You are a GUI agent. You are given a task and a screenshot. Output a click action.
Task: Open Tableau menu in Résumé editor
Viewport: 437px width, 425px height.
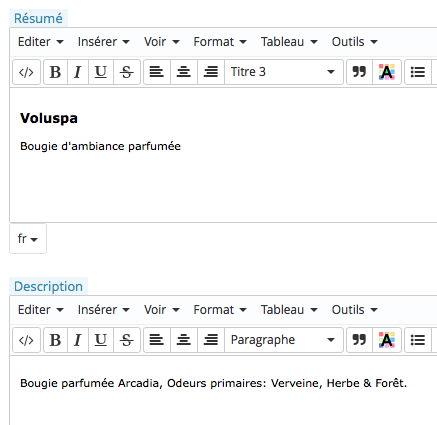tap(289, 42)
